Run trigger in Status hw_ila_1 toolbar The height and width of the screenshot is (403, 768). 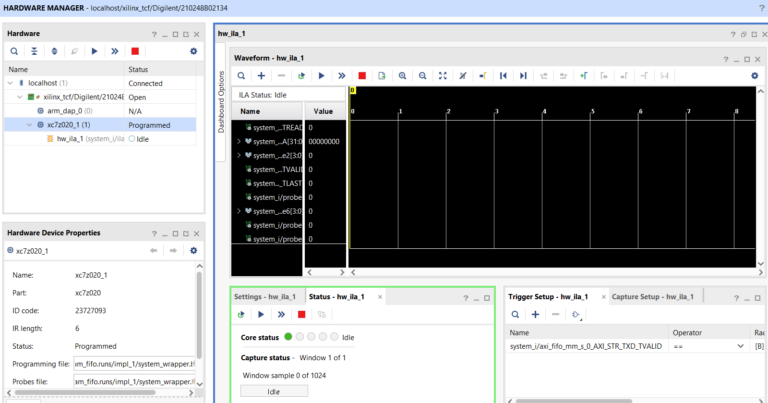[261, 314]
